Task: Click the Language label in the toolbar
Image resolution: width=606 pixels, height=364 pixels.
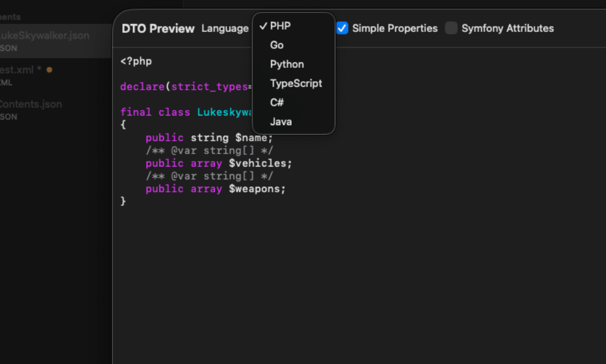Action: click(x=225, y=28)
